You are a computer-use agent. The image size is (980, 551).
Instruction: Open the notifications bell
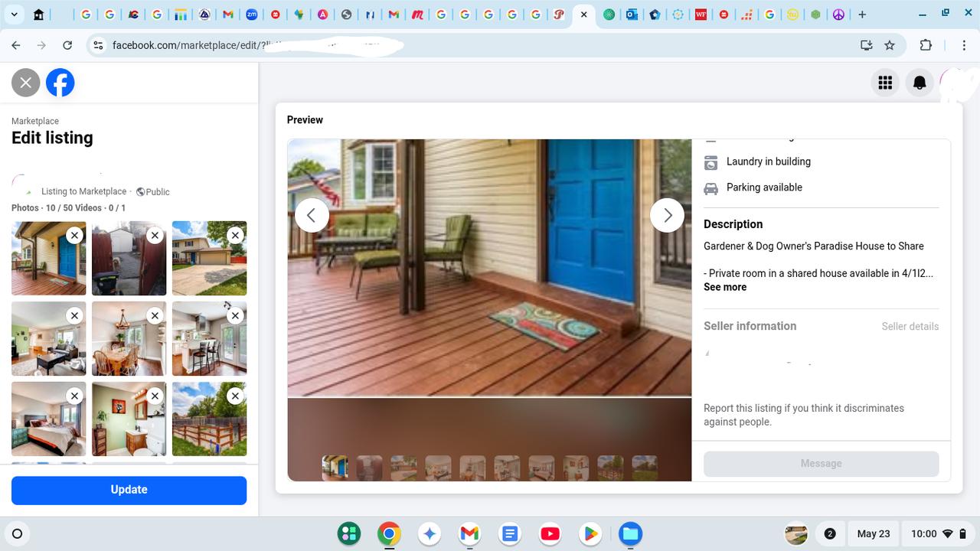coord(920,83)
